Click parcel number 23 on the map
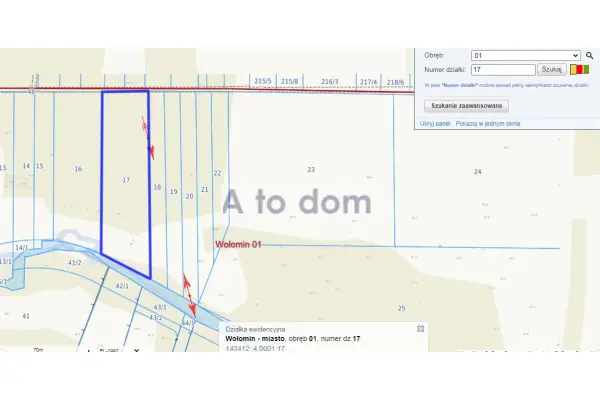600x400 pixels. pos(311,169)
